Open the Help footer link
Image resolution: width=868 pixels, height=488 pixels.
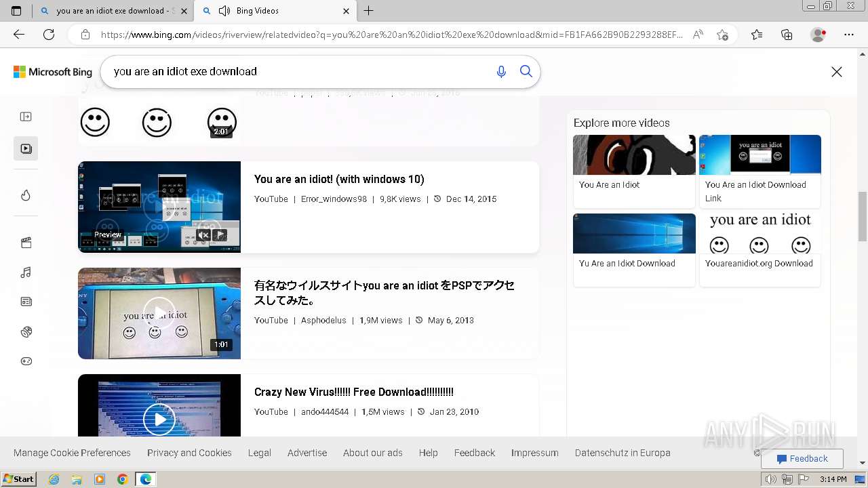[x=429, y=453]
